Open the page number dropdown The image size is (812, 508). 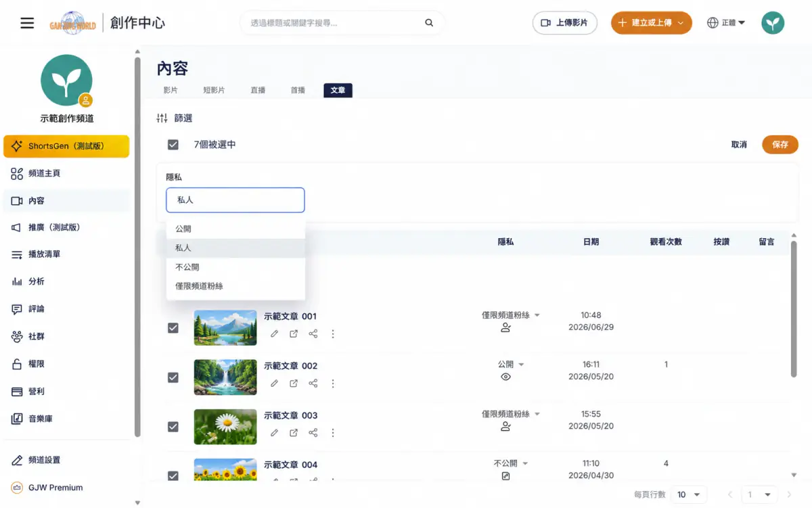pyautogui.click(x=759, y=494)
